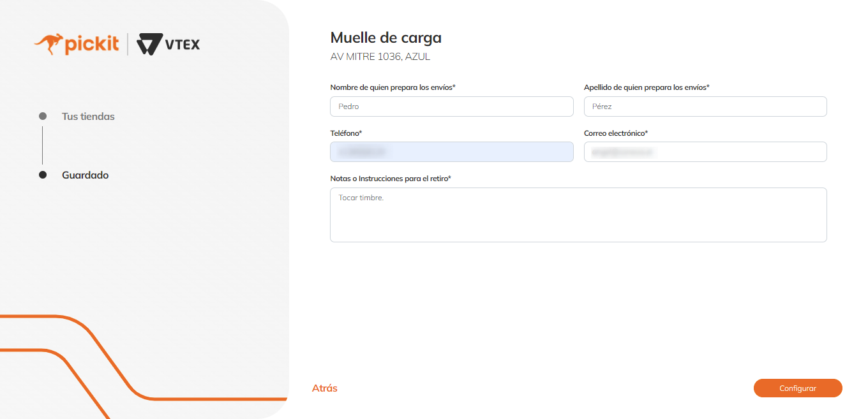Click the AV MITRE 1036, AZUL address
This screenshot has height=419, width=868.
click(380, 57)
